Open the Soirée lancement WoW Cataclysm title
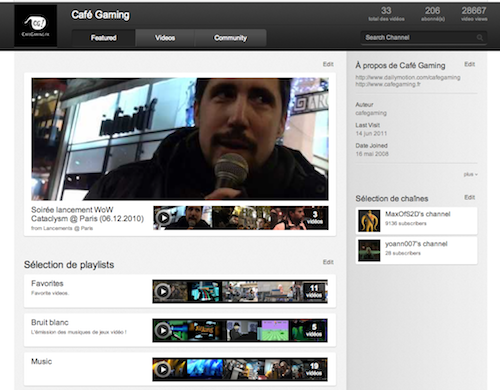Screen dimensions: 500x390 coord(87,214)
